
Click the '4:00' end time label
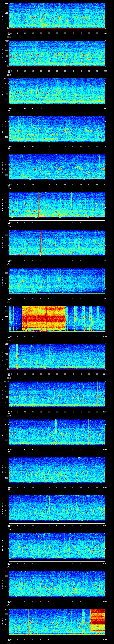pyautogui.click(x=105, y=109)
